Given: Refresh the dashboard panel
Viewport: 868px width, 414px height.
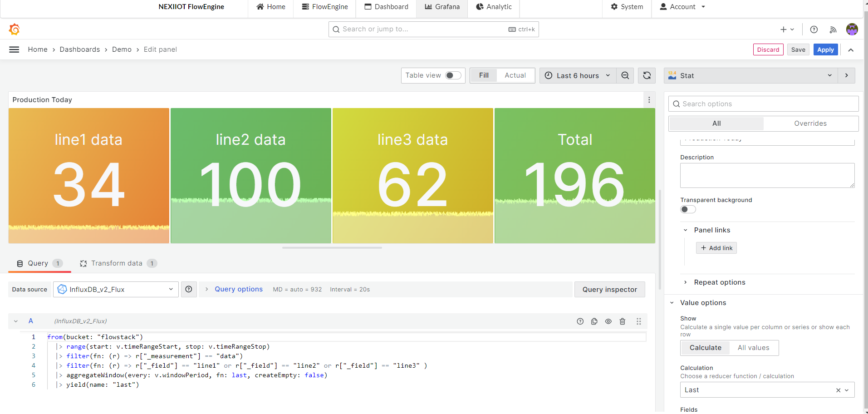Looking at the screenshot, I should [647, 75].
